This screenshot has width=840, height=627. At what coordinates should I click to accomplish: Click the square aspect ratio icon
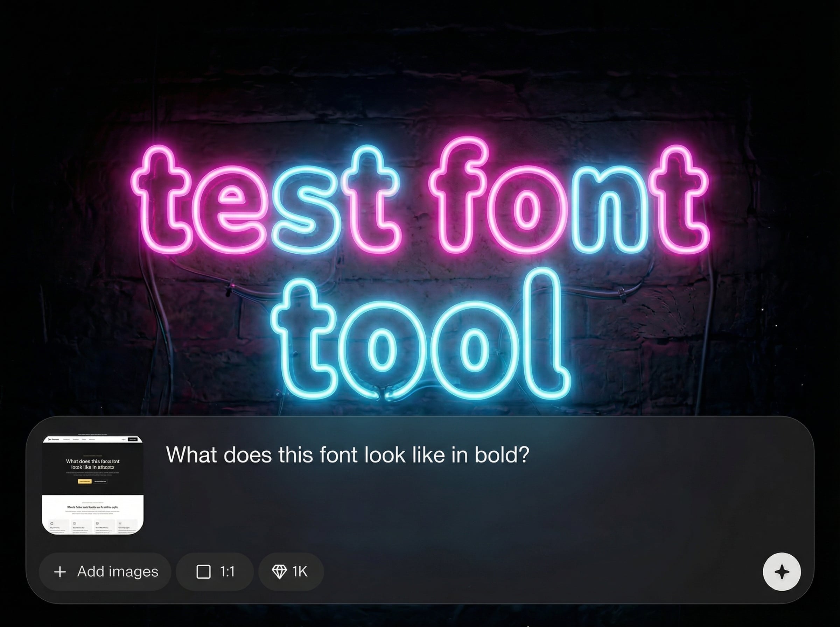click(x=203, y=572)
